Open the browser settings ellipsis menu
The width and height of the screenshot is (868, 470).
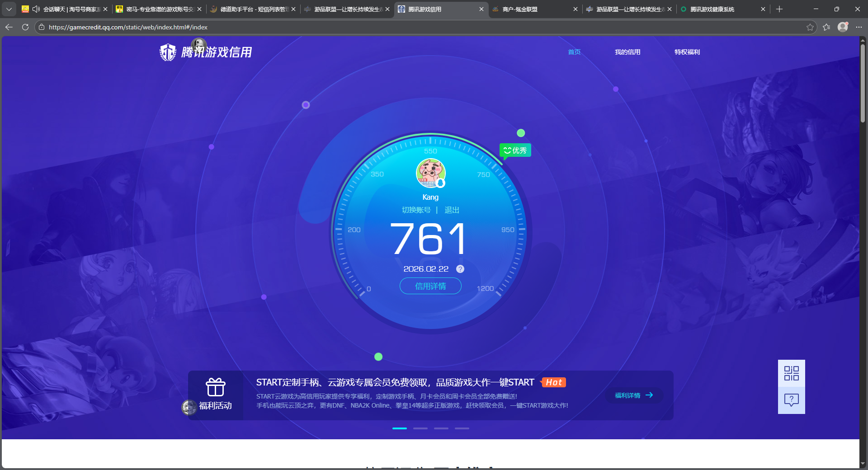(x=859, y=27)
